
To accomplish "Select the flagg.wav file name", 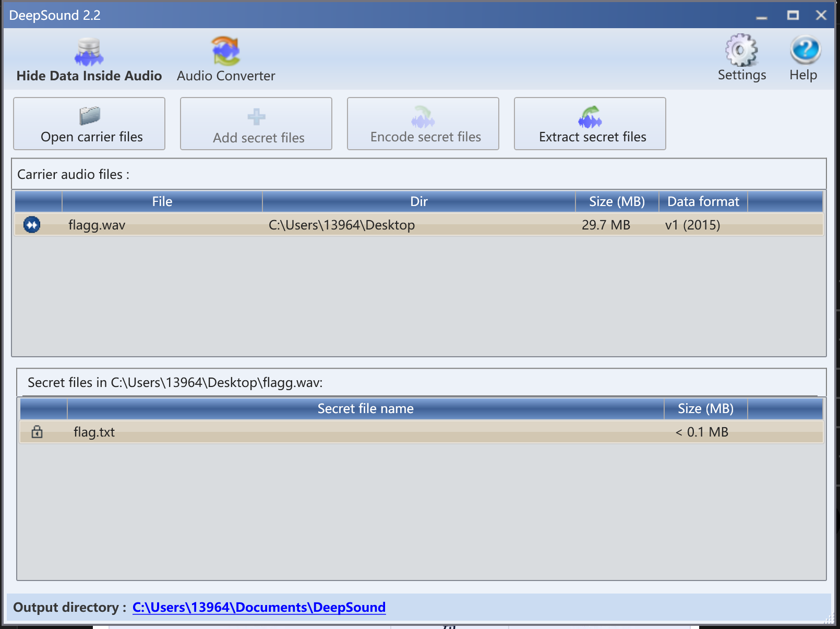I will 97,225.
